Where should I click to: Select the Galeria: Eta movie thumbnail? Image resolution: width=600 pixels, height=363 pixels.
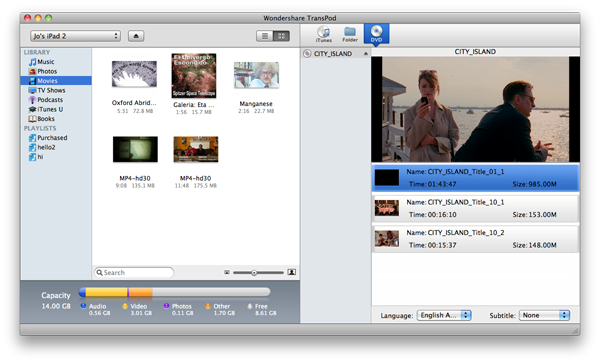pyautogui.click(x=194, y=75)
